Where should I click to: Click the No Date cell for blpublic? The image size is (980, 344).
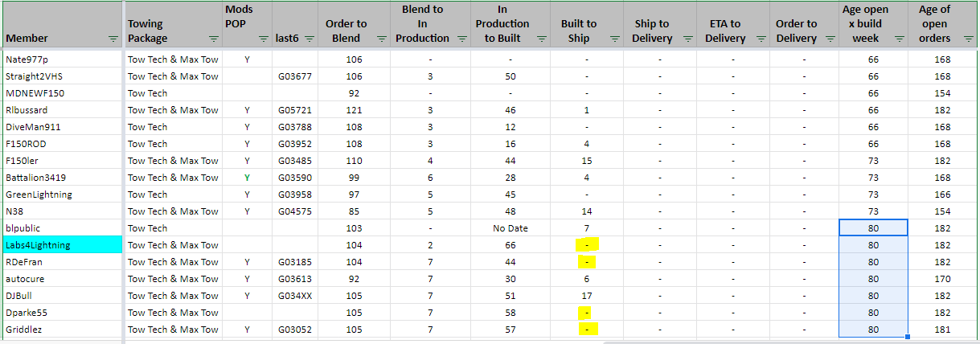[x=511, y=228]
